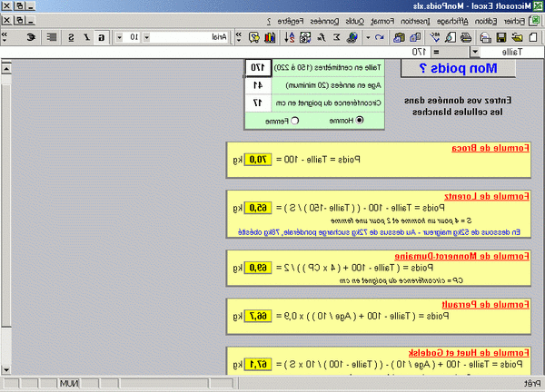Click the workbook icon beside Fichier menu
The image size is (545, 392).
tap(534, 21)
